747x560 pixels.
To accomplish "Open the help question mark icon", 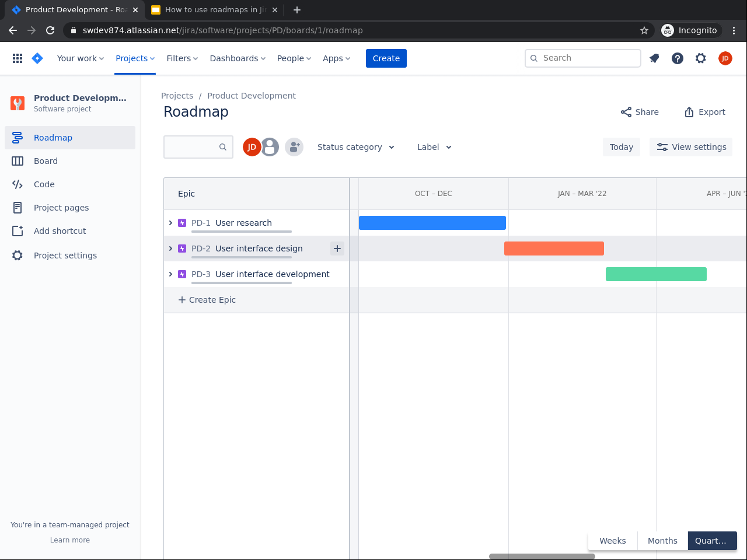I will [x=678, y=58].
